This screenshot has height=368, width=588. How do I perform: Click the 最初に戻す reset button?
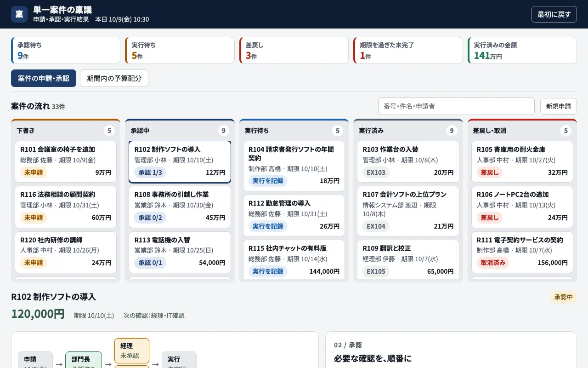pos(554,14)
